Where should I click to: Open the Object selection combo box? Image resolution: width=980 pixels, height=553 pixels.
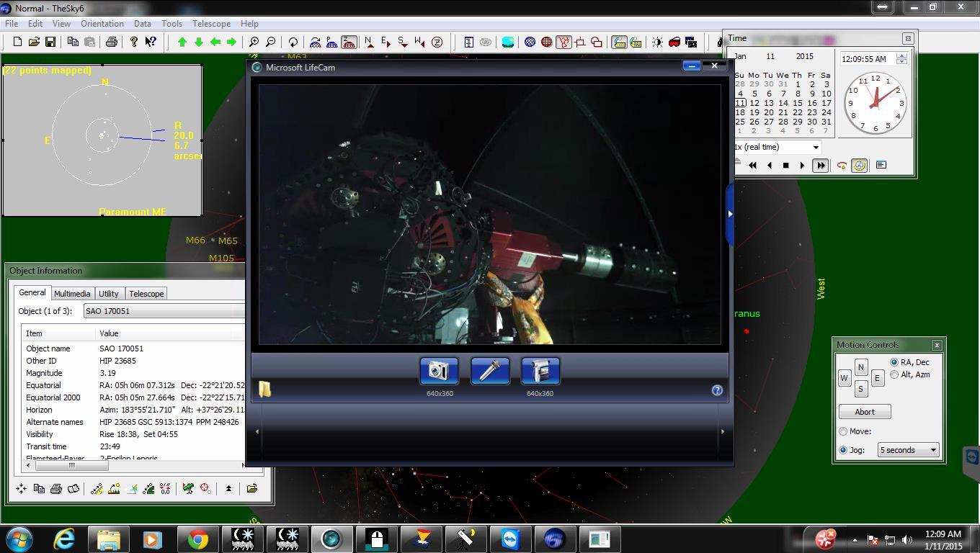(x=164, y=311)
